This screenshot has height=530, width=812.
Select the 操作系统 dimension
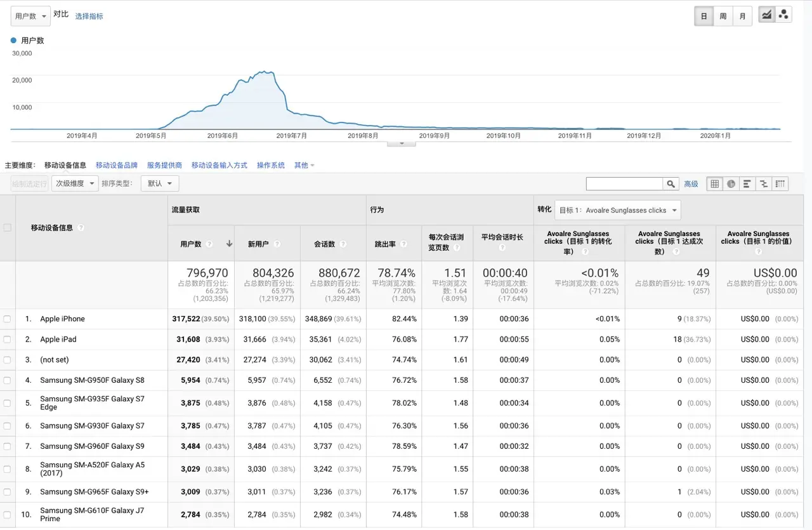271,166
